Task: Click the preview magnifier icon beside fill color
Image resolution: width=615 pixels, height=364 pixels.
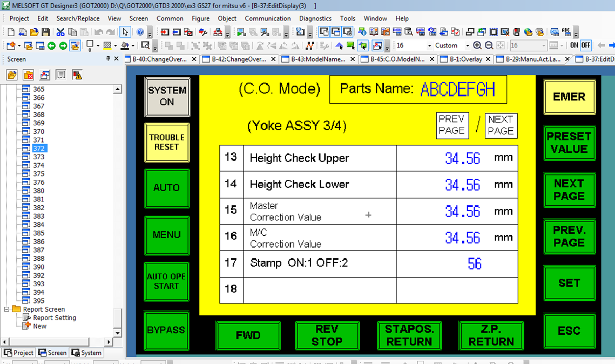Action: coord(145,45)
